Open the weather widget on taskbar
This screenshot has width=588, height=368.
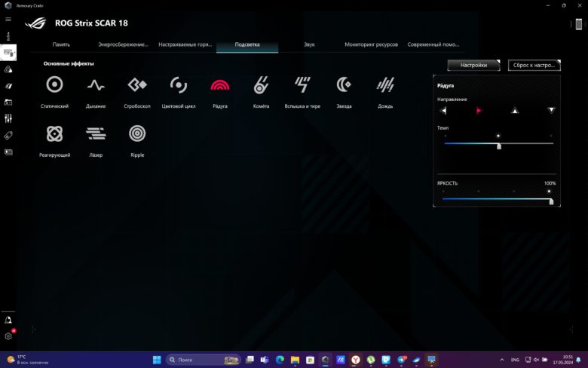pyautogui.click(x=28, y=360)
